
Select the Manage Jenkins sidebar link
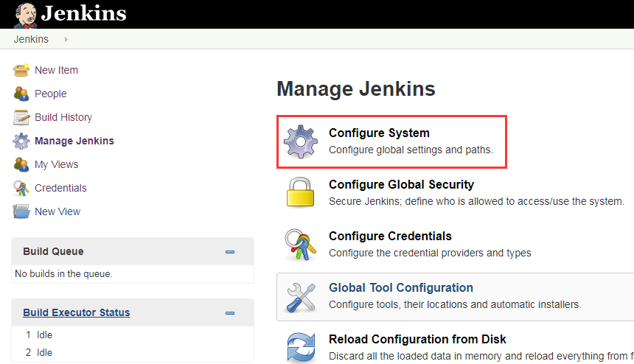(x=74, y=141)
